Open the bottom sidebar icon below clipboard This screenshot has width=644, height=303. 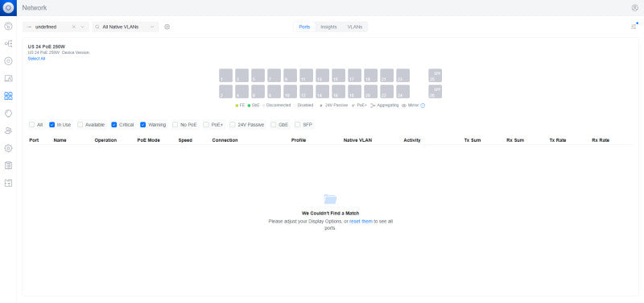[x=8, y=183]
